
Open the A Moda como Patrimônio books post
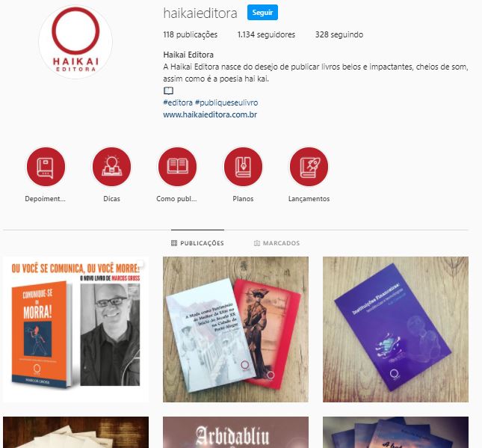[235, 329]
